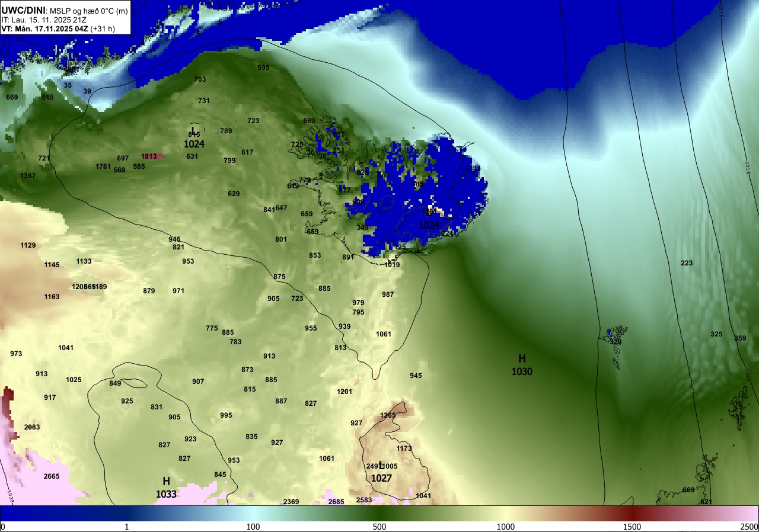Click the 971 height value
The width and height of the screenshot is (759, 532).
(178, 291)
